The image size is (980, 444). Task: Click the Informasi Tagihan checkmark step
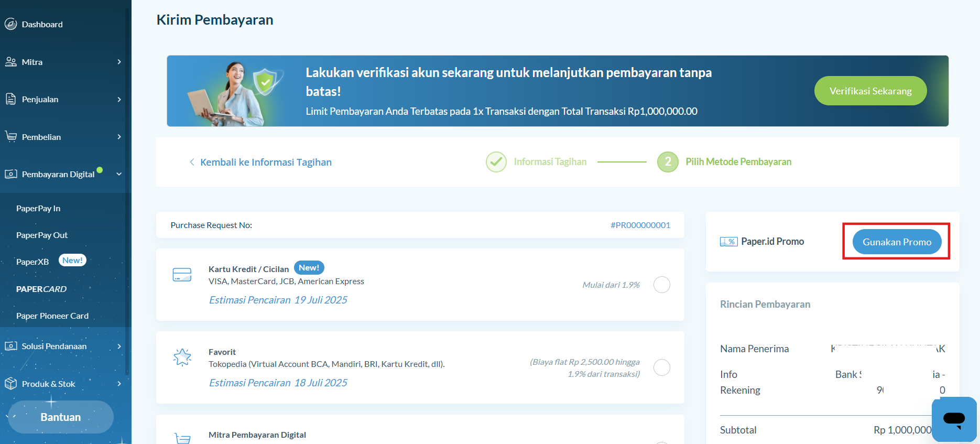496,162
